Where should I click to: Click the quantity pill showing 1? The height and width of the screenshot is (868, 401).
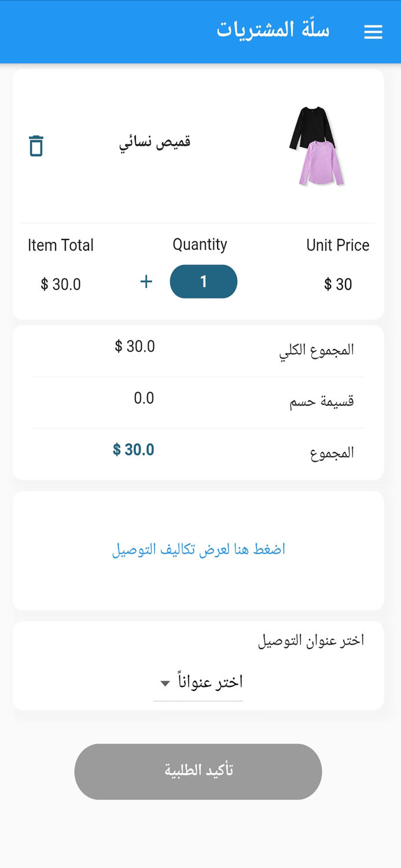(x=203, y=281)
